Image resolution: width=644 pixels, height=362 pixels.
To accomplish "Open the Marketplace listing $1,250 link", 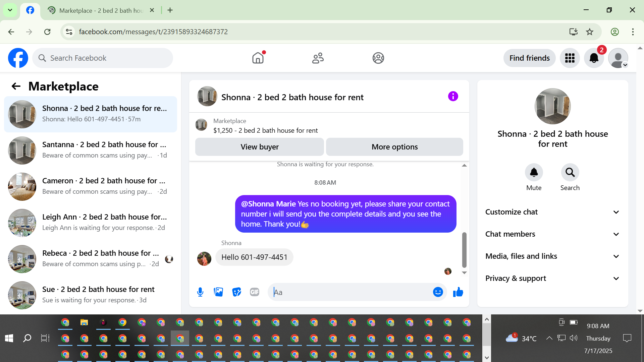I will [265, 130].
